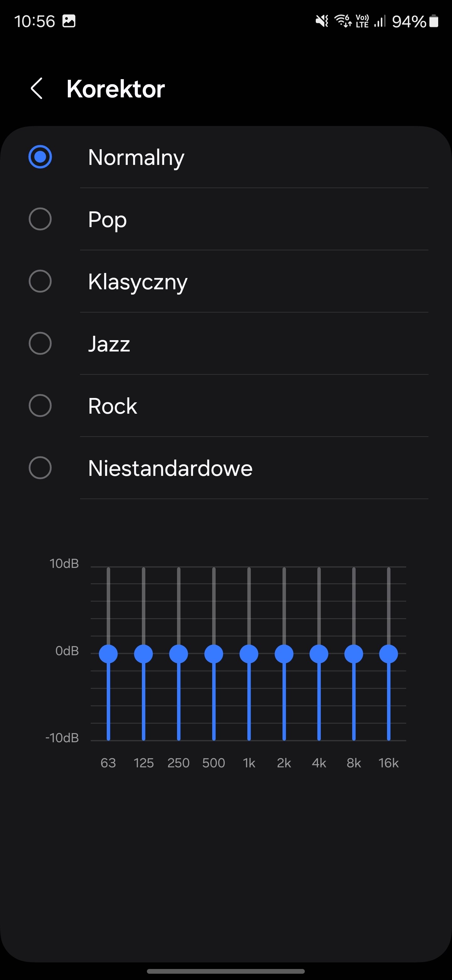Image resolution: width=452 pixels, height=980 pixels.
Task: Click the 63 Hz slider handle
Action: (x=108, y=654)
